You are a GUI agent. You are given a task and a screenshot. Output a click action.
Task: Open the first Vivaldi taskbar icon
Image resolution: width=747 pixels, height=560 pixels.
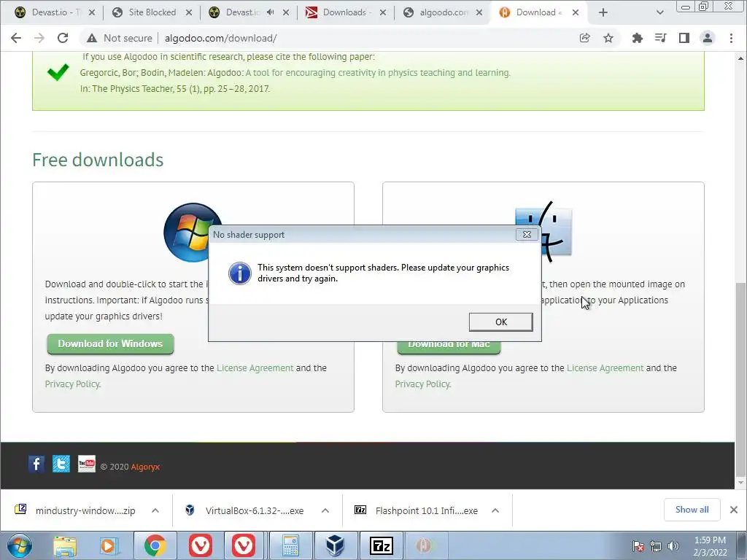tap(200, 545)
